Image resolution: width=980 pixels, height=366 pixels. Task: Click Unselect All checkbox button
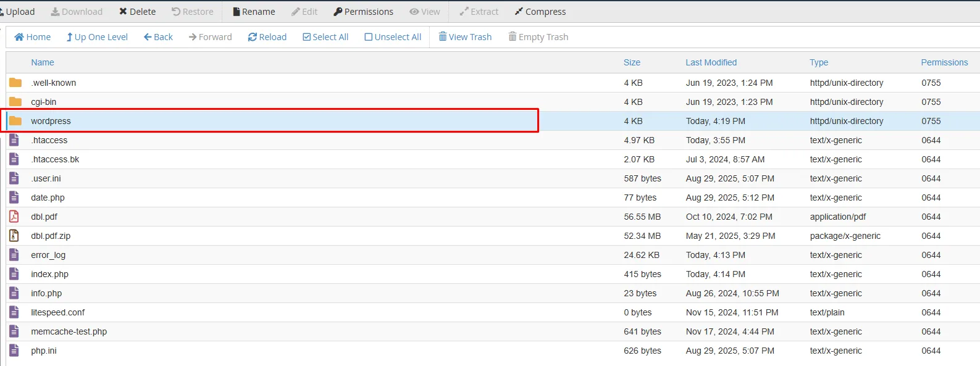pos(393,37)
